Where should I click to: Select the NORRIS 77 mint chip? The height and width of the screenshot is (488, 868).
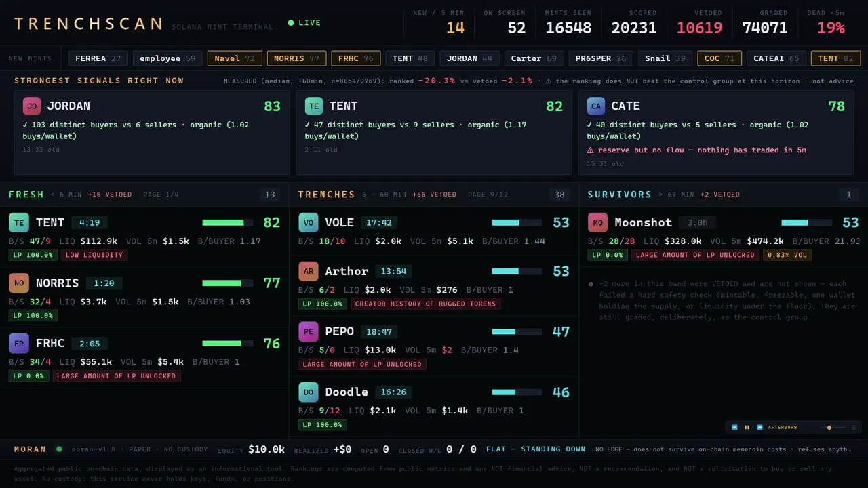pos(296,58)
